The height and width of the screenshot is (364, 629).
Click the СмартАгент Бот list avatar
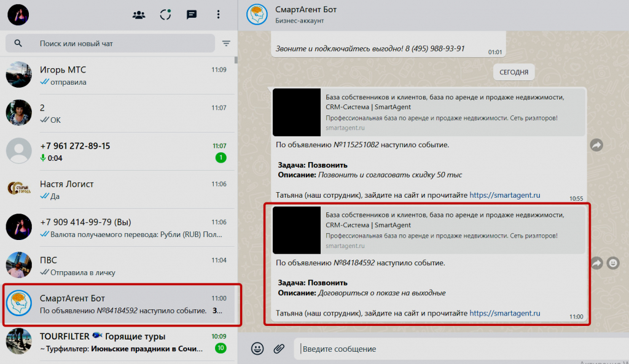click(18, 303)
